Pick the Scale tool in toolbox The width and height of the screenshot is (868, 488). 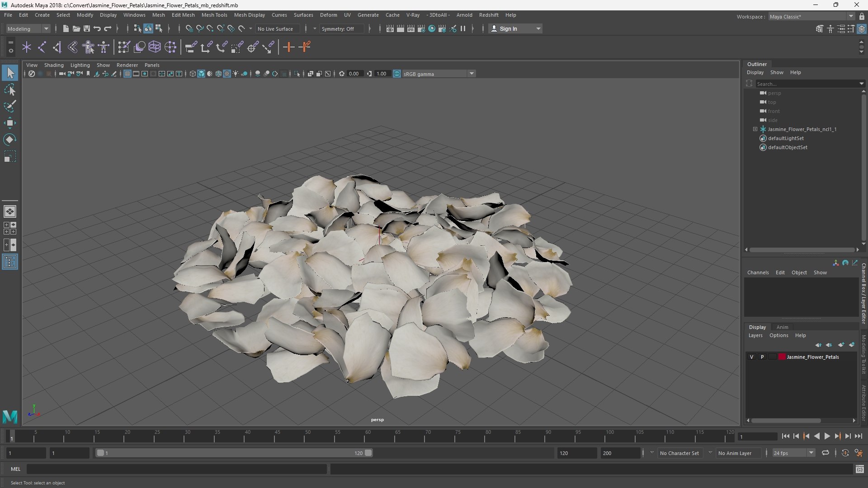tap(10, 156)
